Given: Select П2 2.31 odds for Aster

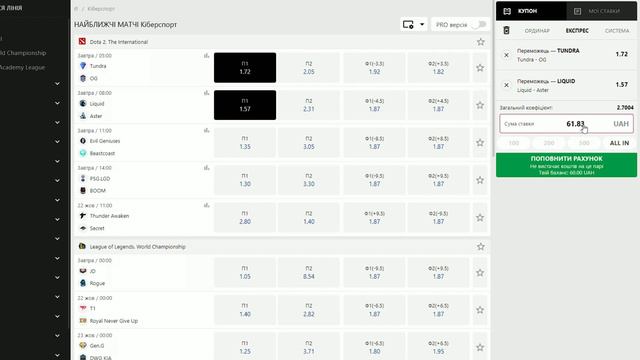Looking at the screenshot, I should 309,105.
